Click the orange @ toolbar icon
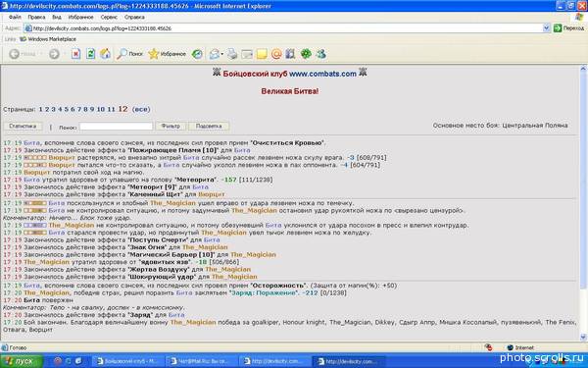This screenshot has width=588, height=368. click(276, 54)
